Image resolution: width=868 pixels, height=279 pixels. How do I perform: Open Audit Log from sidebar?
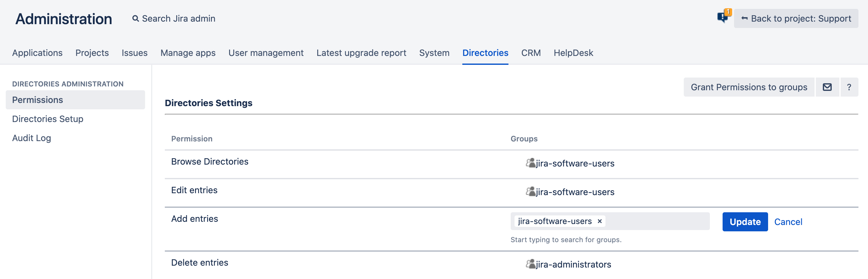click(31, 138)
